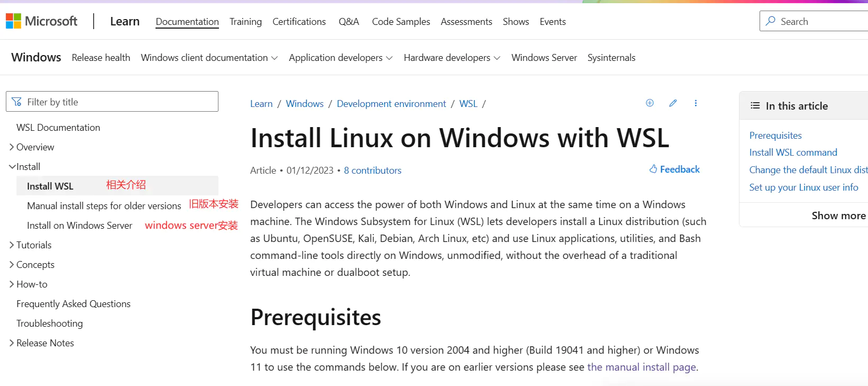
Task: Jump to Install WSL command section
Action: click(793, 152)
